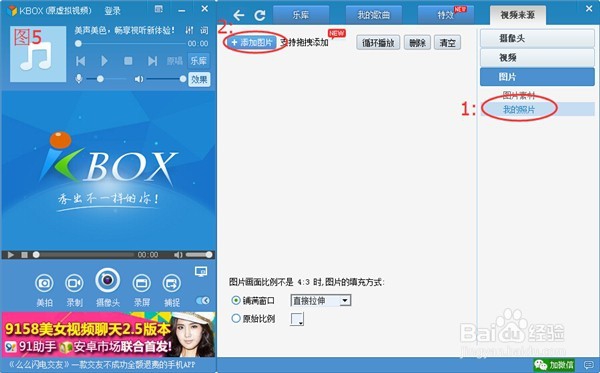Select the 原始比例 radio button

coord(236,318)
